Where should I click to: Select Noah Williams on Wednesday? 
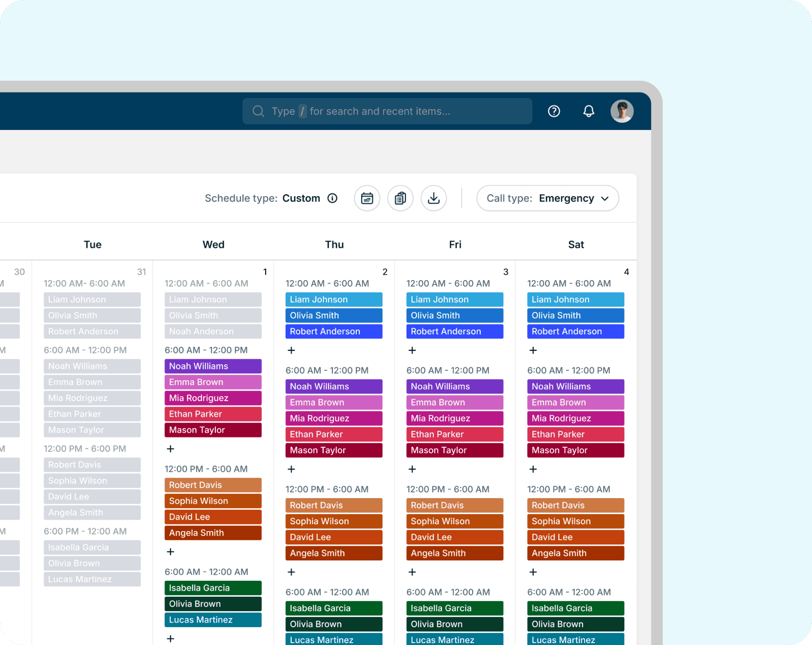pos(213,366)
